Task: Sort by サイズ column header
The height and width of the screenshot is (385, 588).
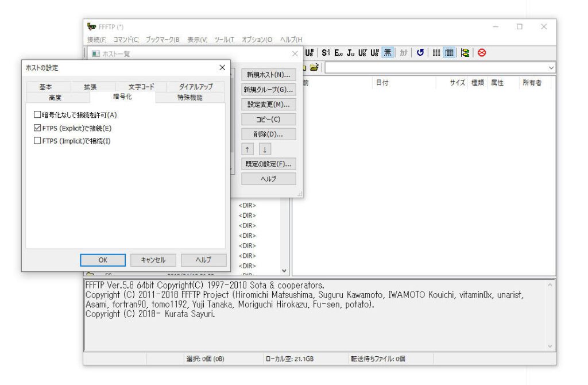Action: [452, 83]
